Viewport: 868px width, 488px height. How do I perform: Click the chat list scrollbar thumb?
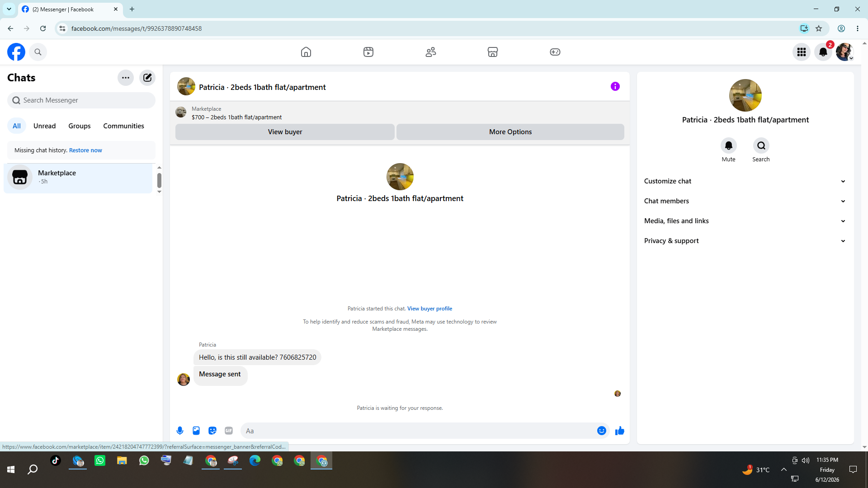[159, 180]
